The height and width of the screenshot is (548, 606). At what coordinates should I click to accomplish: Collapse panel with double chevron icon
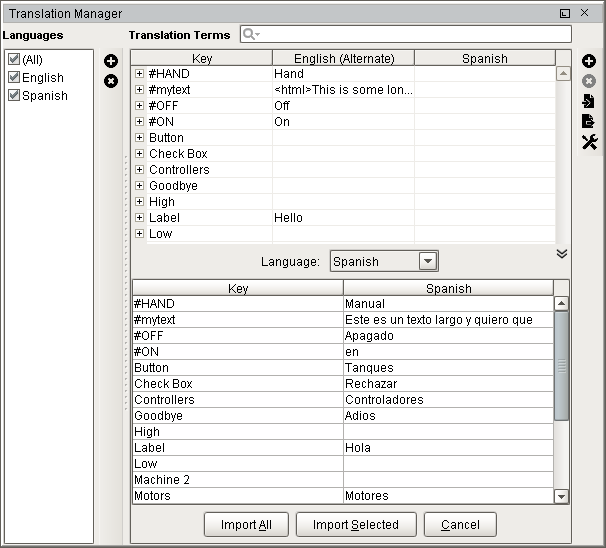(x=562, y=253)
